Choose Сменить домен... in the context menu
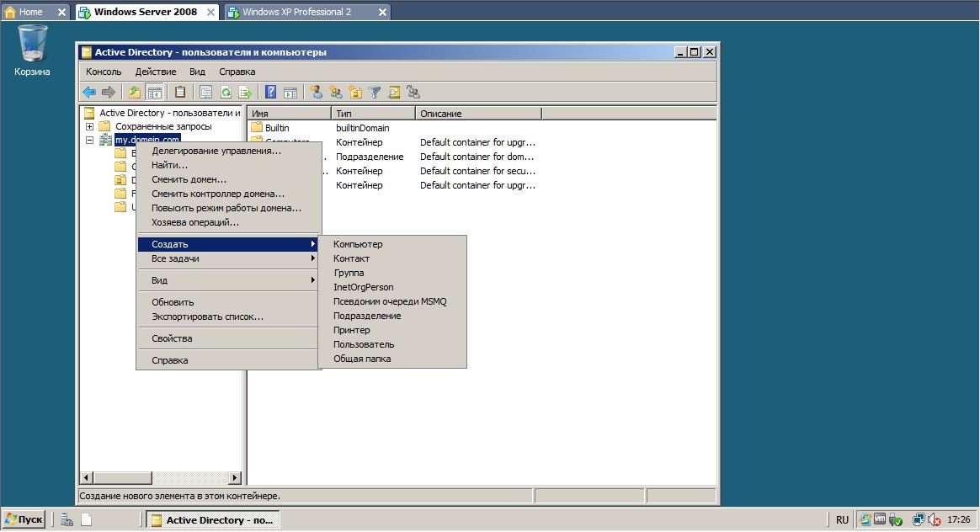The image size is (980, 532). (228, 179)
